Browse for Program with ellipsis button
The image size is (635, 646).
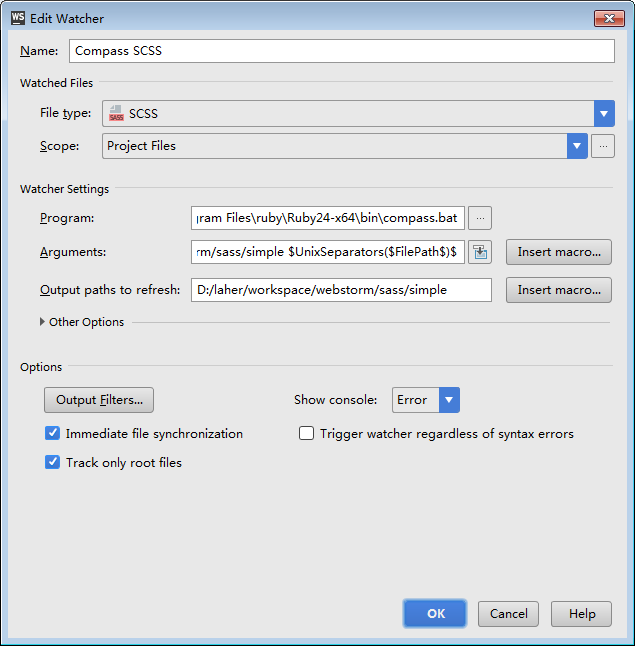(480, 218)
